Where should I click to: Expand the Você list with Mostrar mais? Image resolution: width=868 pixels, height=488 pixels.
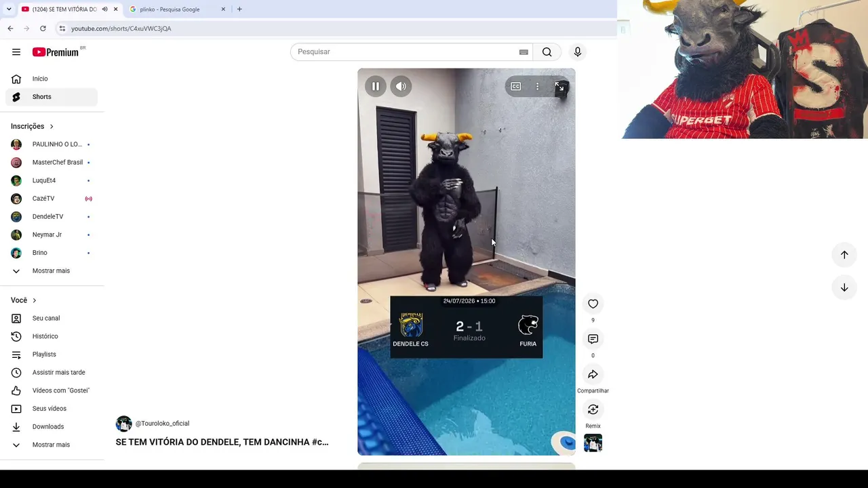click(52, 445)
